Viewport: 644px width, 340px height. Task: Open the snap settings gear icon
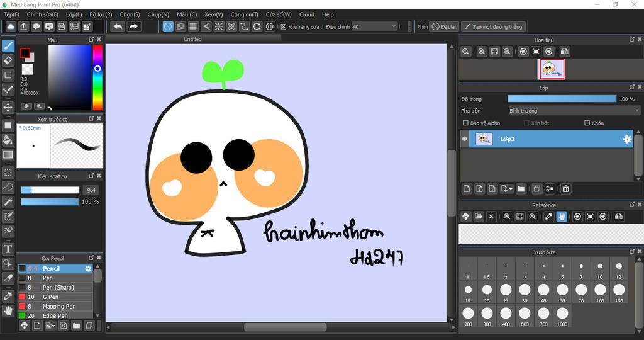[270, 26]
